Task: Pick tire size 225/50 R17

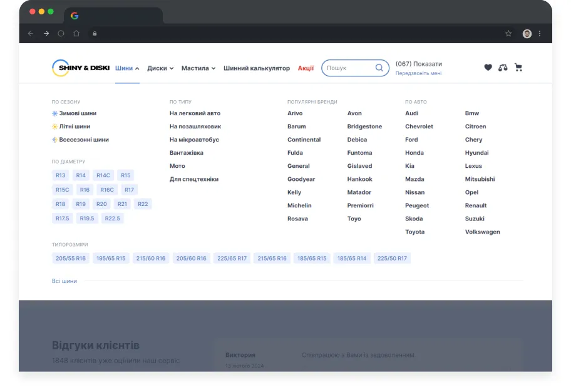Action: (392, 258)
